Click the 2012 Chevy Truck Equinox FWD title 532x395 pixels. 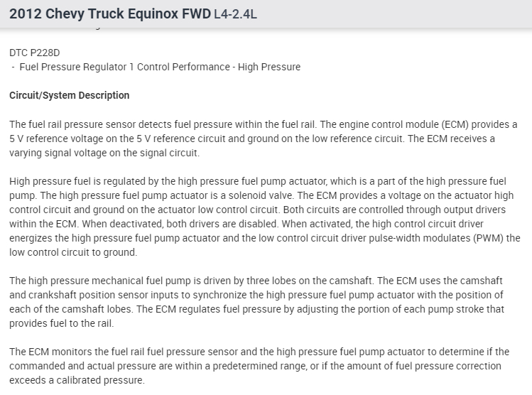(x=110, y=14)
